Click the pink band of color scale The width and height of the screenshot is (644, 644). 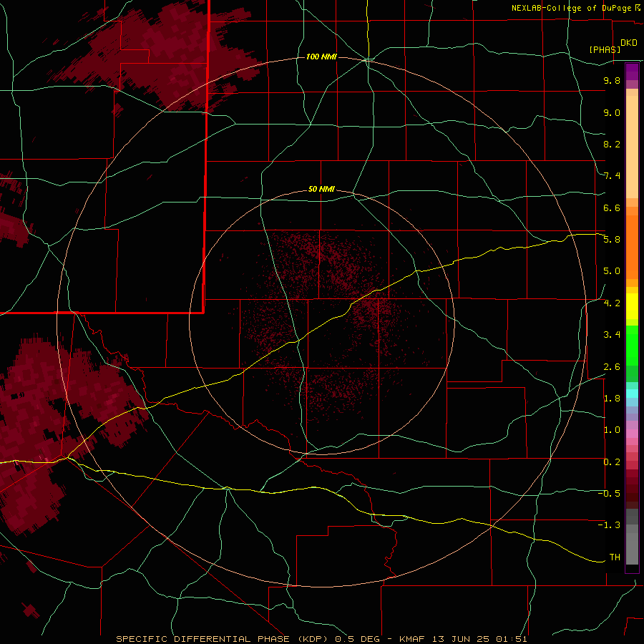click(x=632, y=434)
